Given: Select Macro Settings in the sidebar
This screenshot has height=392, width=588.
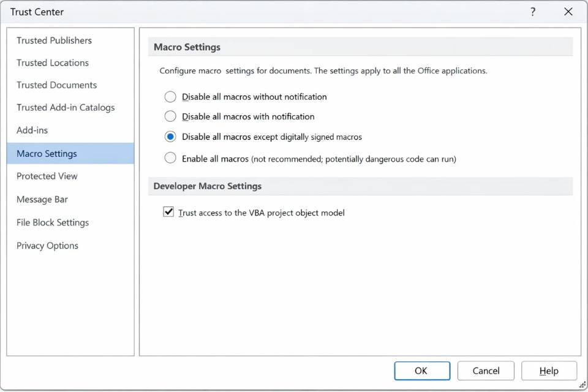Looking at the screenshot, I should pos(47,153).
